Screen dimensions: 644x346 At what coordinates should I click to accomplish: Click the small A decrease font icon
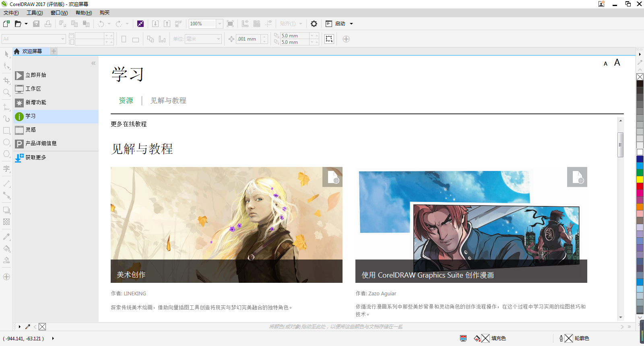605,64
